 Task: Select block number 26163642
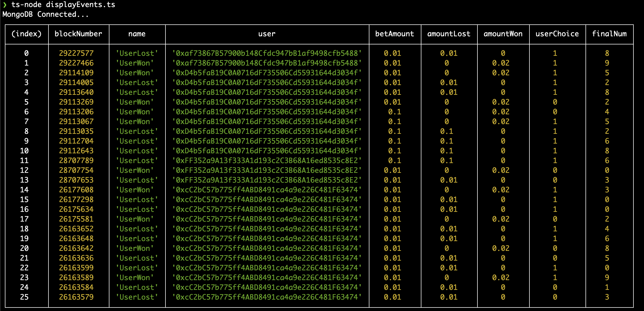[76, 248]
